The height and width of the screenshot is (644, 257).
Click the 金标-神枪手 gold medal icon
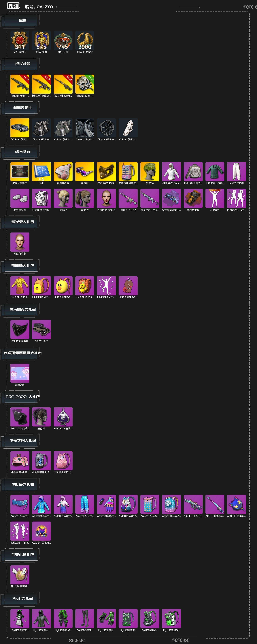tap(20, 40)
